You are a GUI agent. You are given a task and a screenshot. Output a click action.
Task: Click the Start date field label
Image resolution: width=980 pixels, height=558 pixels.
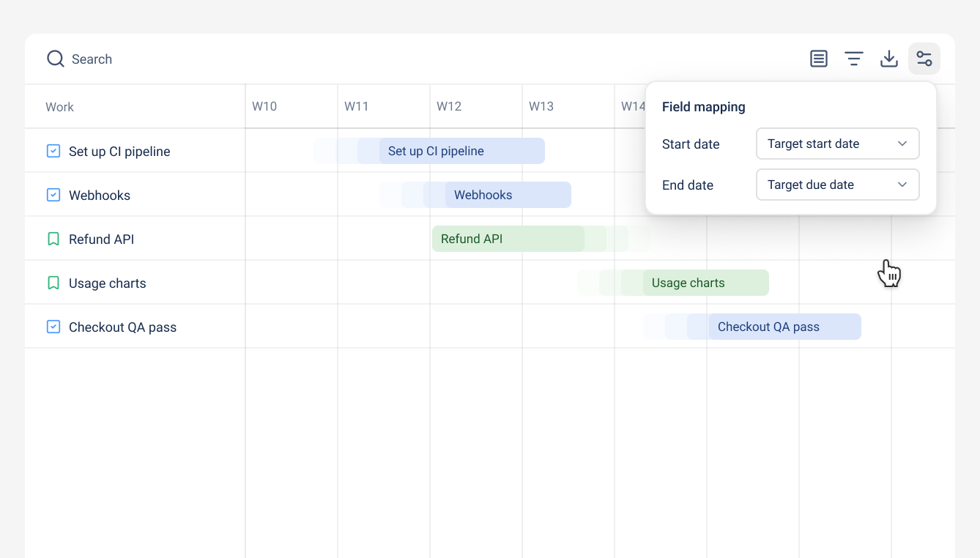click(x=691, y=144)
